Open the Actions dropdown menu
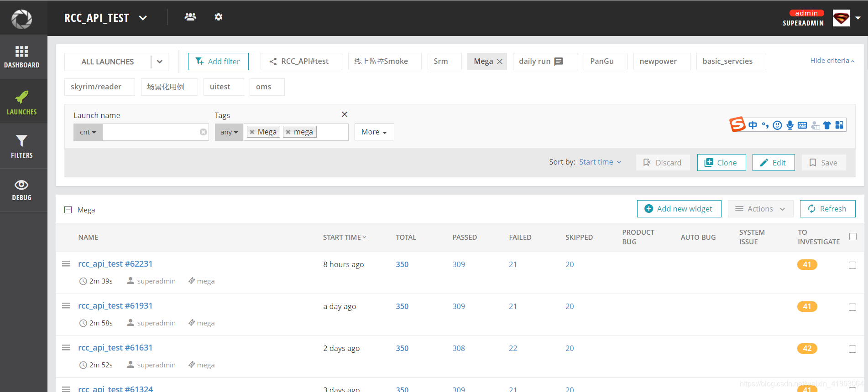 [x=760, y=209]
